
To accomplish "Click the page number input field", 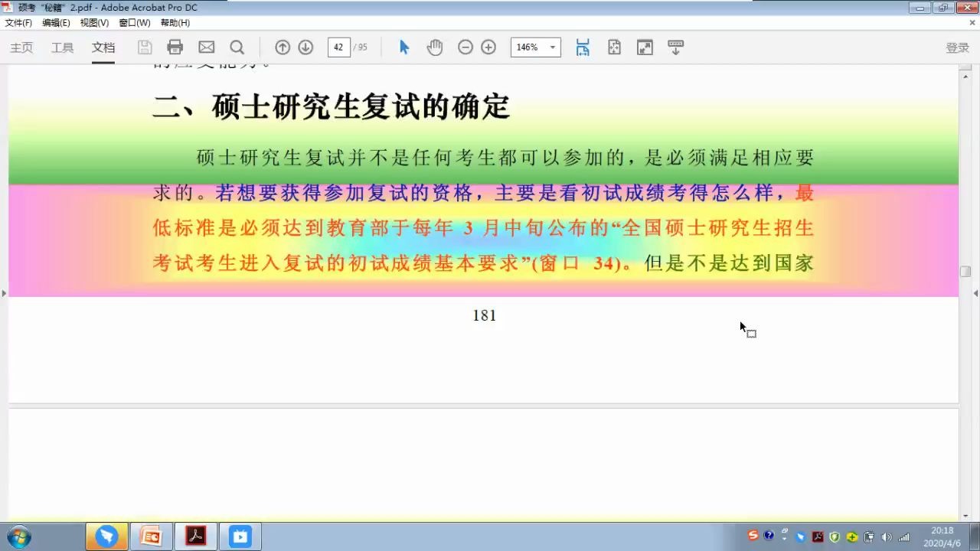I will [338, 47].
